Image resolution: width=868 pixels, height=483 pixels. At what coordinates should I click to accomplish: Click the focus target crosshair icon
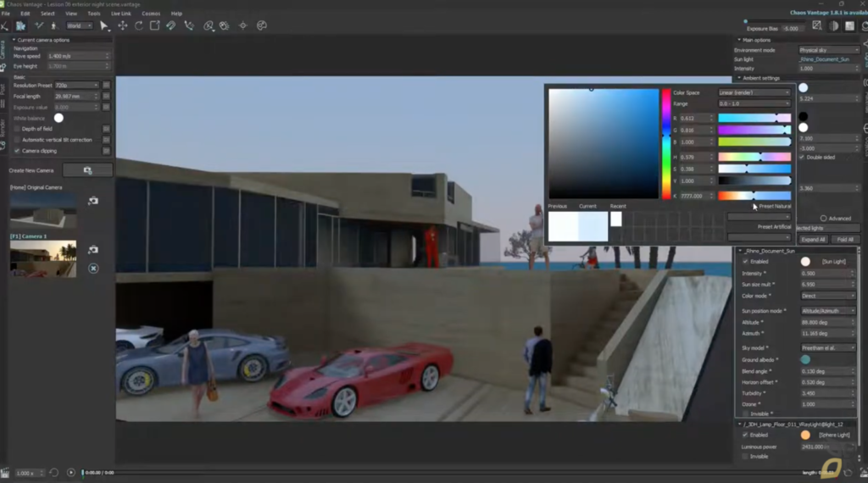coord(243,25)
